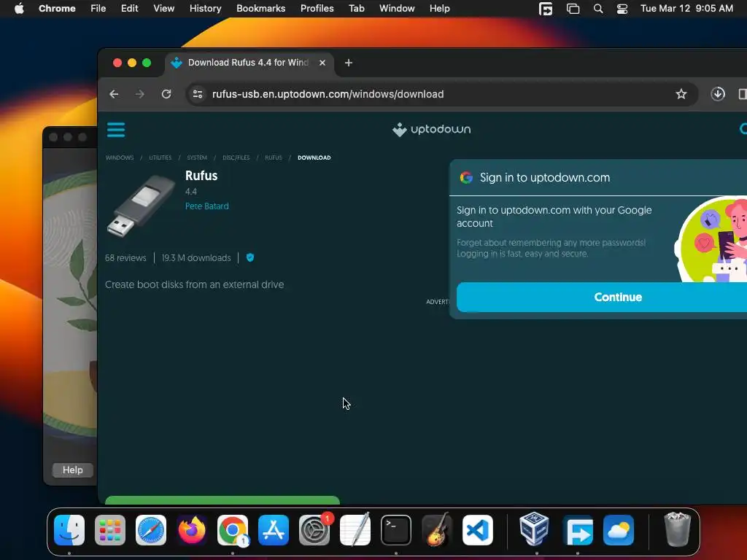Viewport: 747px width, 560px height.
Task: Click the forward navigation arrow
Action: tap(139, 94)
